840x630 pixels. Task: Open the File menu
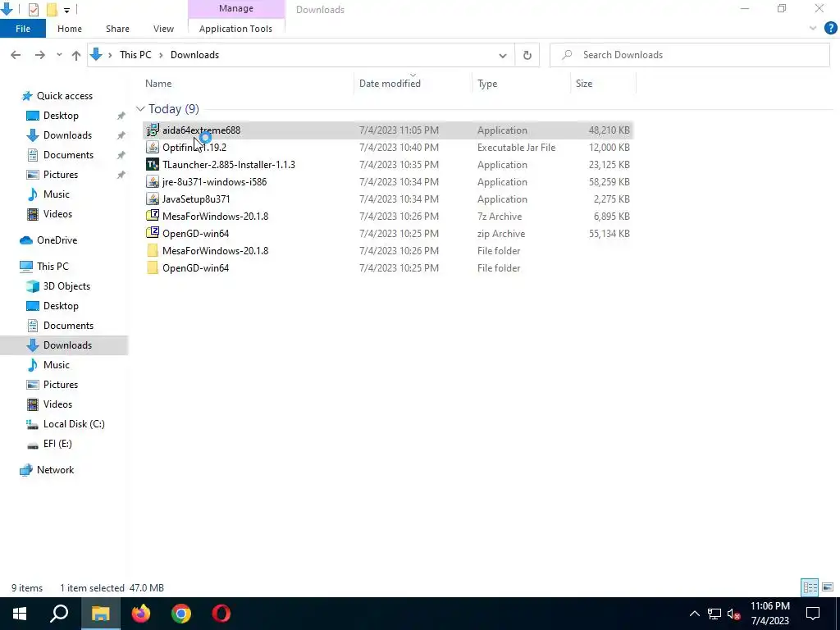pyautogui.click(x=22, y=29)
